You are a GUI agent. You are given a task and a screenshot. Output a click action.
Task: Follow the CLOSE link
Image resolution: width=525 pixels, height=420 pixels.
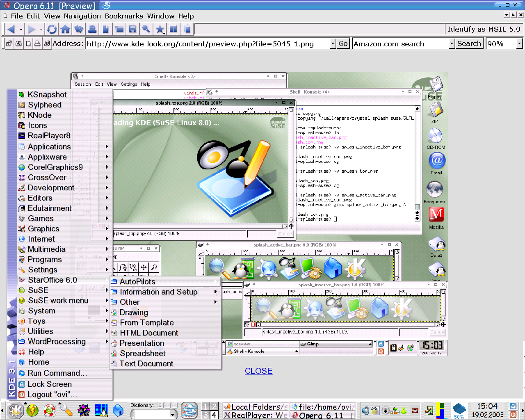tap(258, 371)
